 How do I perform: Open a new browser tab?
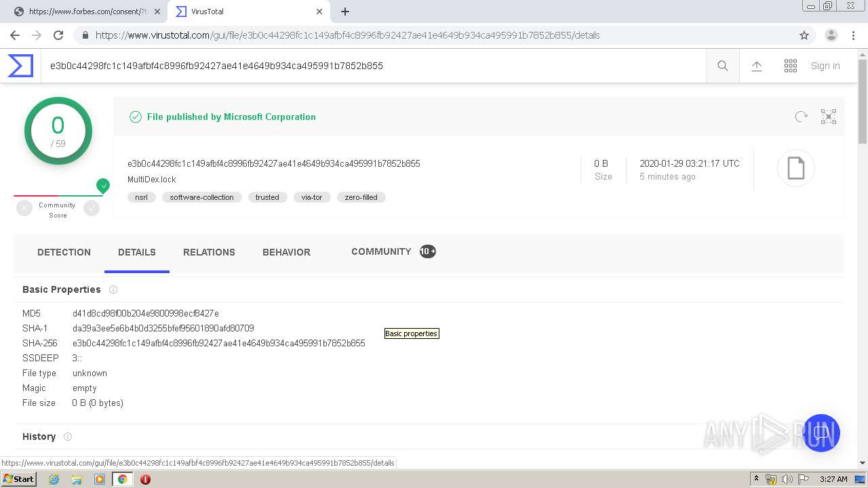pyautogui.click(x=345, y=12)
